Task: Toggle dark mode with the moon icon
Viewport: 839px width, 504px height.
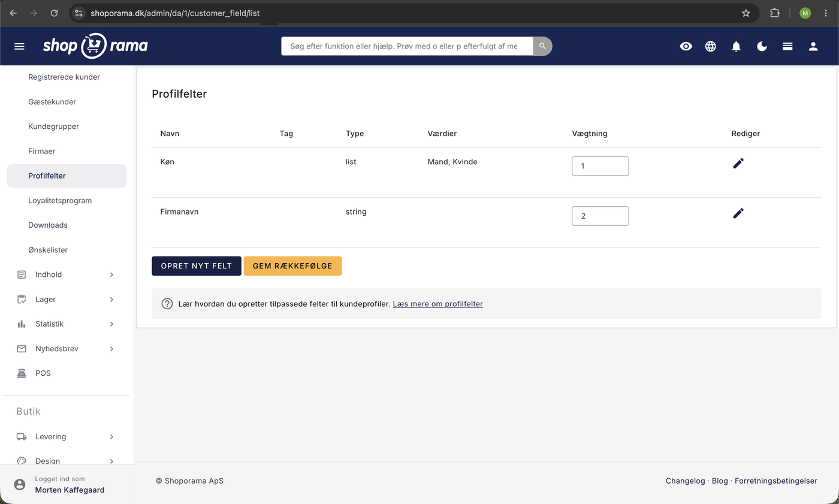Action: [x=762, y=46]
